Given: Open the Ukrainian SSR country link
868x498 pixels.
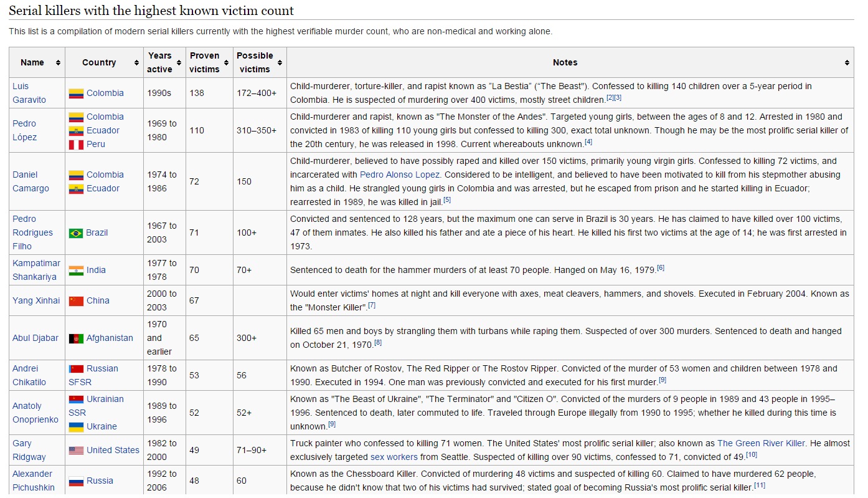Looking at the screenshot, I should coord(96,406).
